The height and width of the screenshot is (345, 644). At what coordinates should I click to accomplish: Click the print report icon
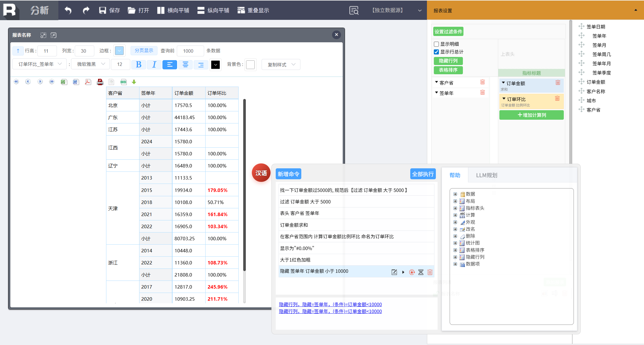(x=100, y=82)
